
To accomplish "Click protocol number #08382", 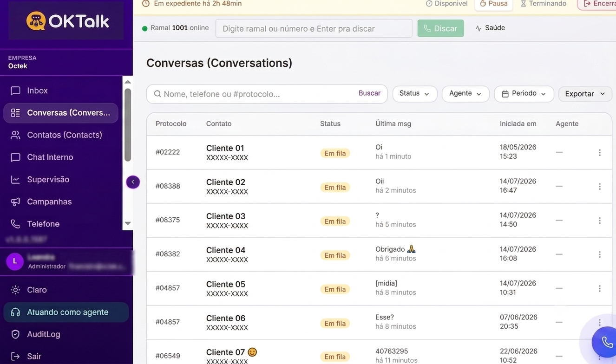I will pos(168,254).
